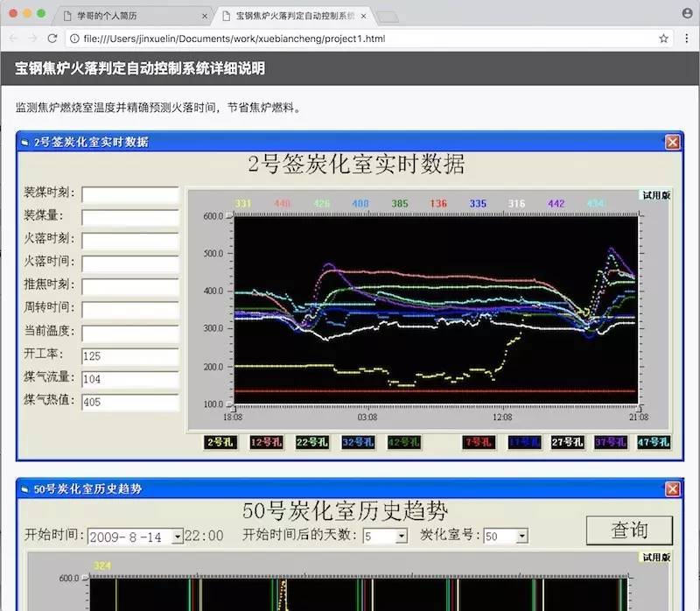
Task: Click the browser back navigation arrow
Action: 12,38
